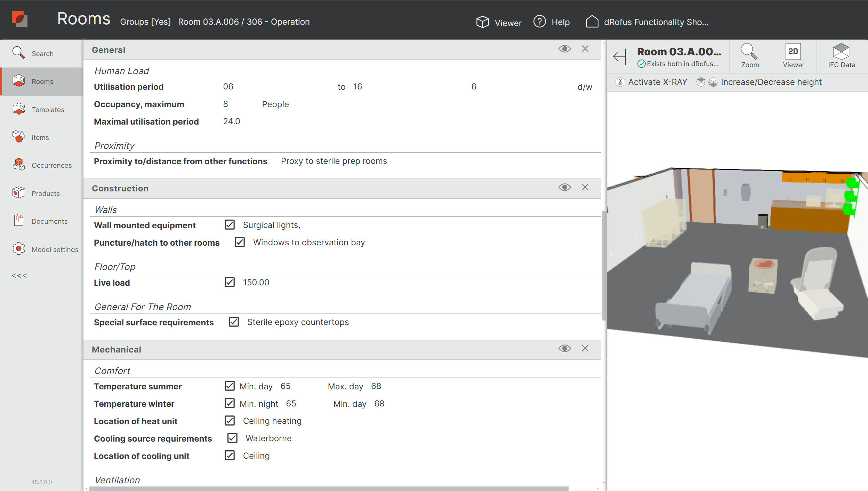Viewport: 868px width, 491px height.
Task: Select the Templates menu item
Action: click(x=48, y=109)
